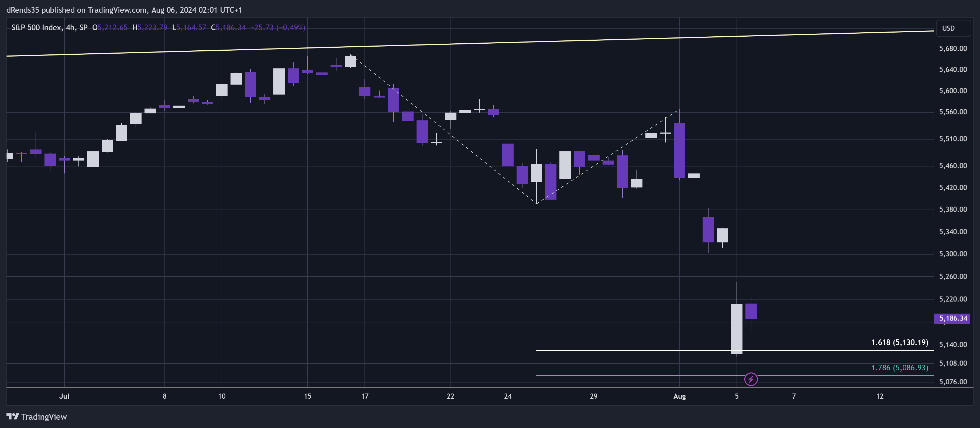Click the purple lightning event marker icon
Viewport: 980px width, 428px height.
pos(751,379)
